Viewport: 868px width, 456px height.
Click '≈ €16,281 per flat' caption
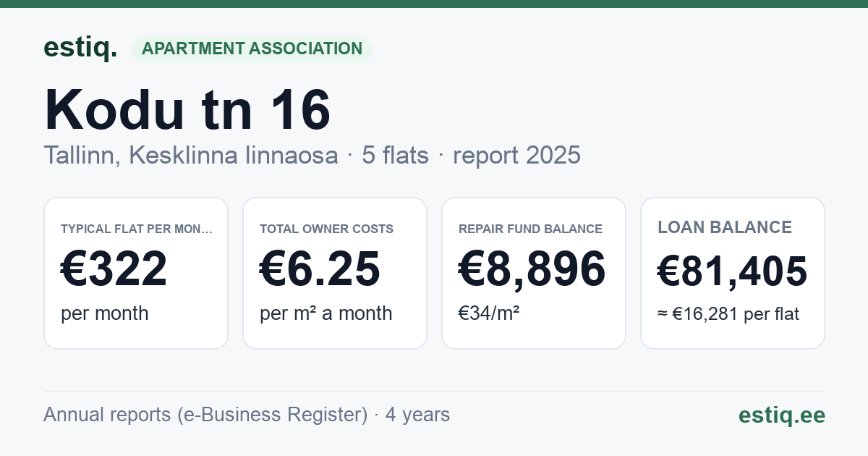(x=728, y=314)
